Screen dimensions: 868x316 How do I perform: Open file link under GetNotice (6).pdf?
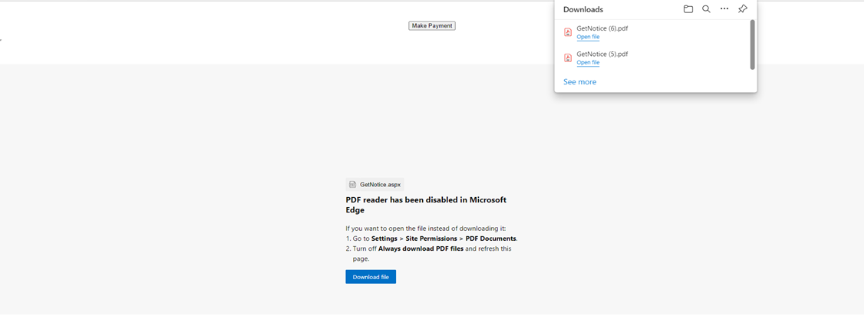[x=588, y=37]
